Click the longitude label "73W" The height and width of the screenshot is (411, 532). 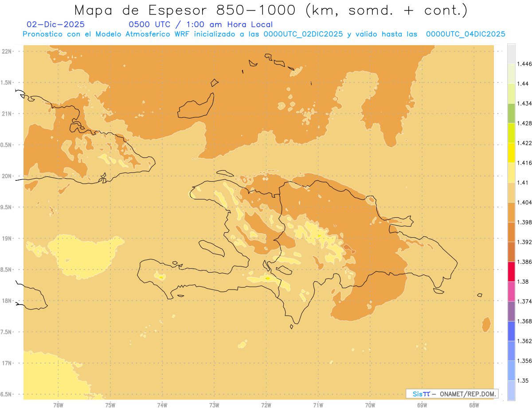pos(214,405)
